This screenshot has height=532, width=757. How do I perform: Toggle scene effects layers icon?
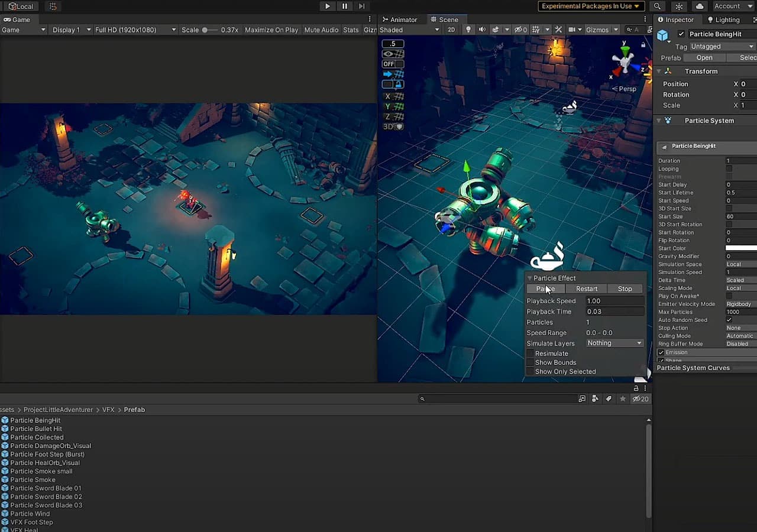point(496,30)
